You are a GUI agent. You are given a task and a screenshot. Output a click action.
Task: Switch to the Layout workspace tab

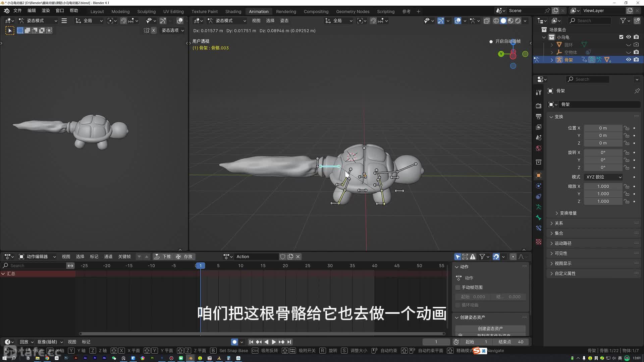tap(97, 11)
